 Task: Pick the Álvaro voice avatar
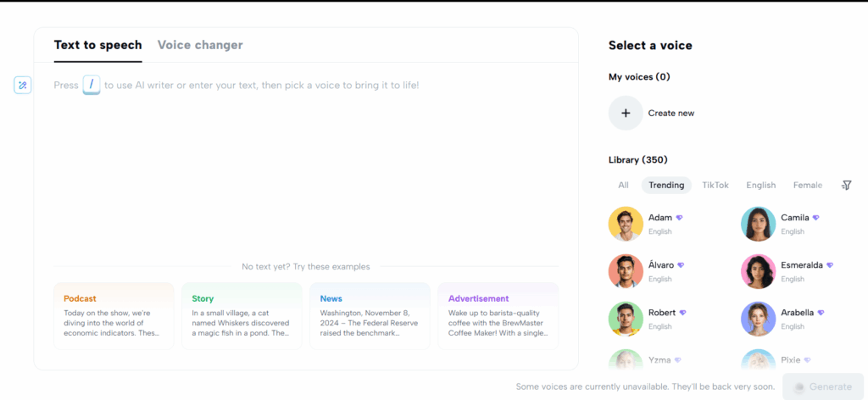point(626,272)
